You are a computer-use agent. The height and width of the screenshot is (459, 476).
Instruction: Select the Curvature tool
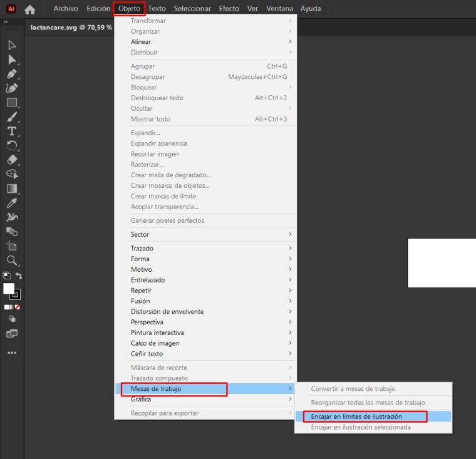coord(12,88)
